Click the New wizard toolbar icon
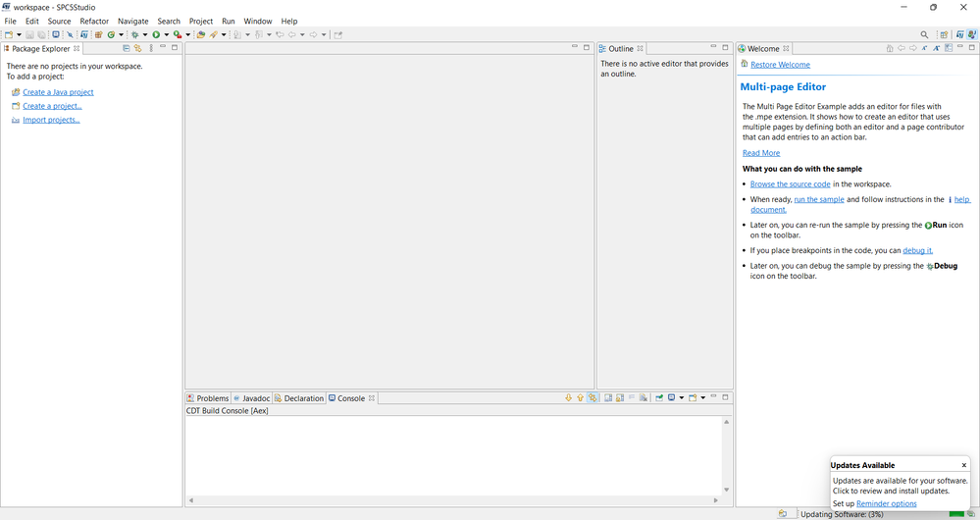980x520 pixels. (x=9, y=35)
